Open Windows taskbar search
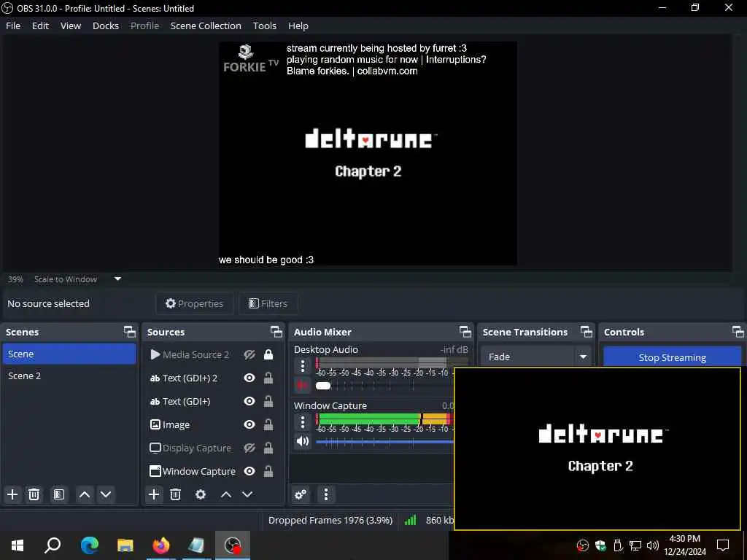This screenshot has width=747, height=560. coord(53,545)
